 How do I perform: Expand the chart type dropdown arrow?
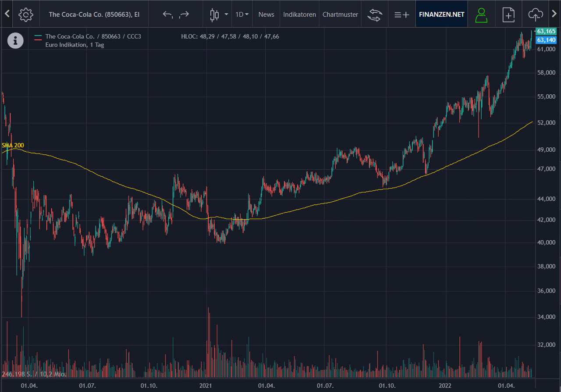tap(226, 14)
